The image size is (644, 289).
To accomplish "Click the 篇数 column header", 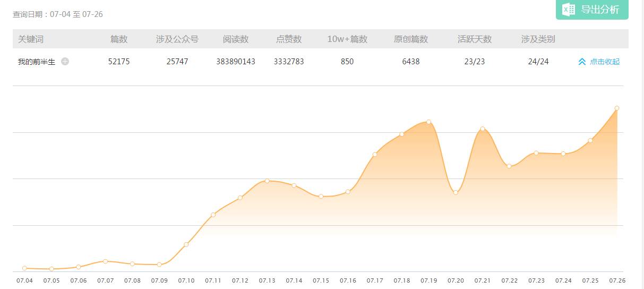I will (119, 39).
